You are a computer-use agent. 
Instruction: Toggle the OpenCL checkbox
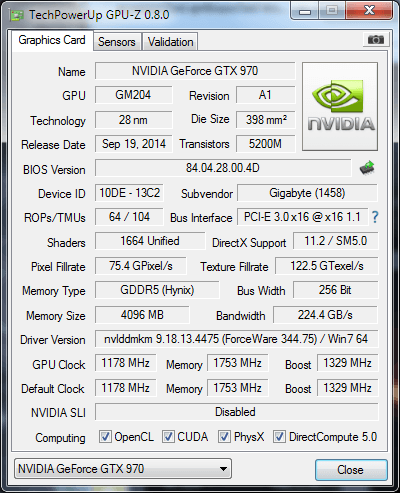[105, 436]
